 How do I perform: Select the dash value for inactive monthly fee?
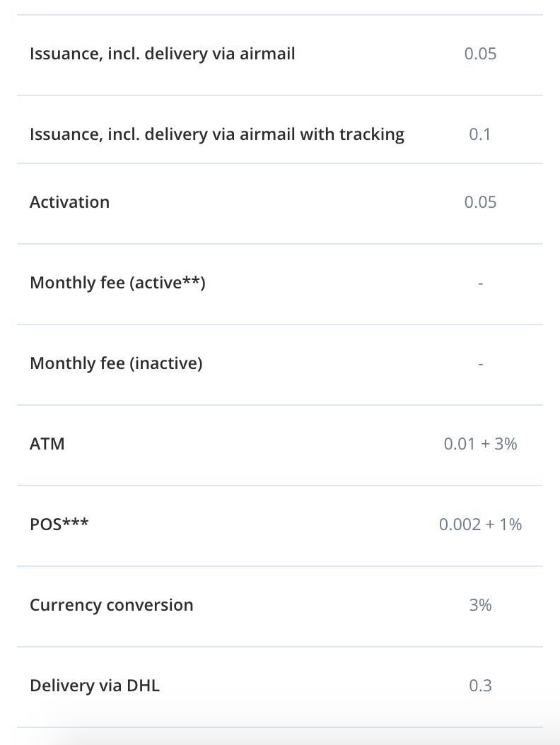(x=480, y=365)
